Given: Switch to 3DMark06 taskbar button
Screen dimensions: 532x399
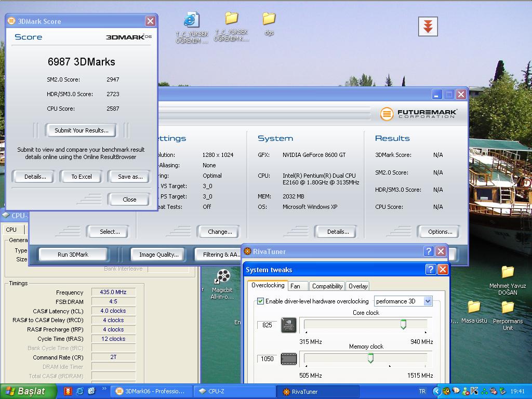Looking at the screenshot, I should tap(151, 391).
